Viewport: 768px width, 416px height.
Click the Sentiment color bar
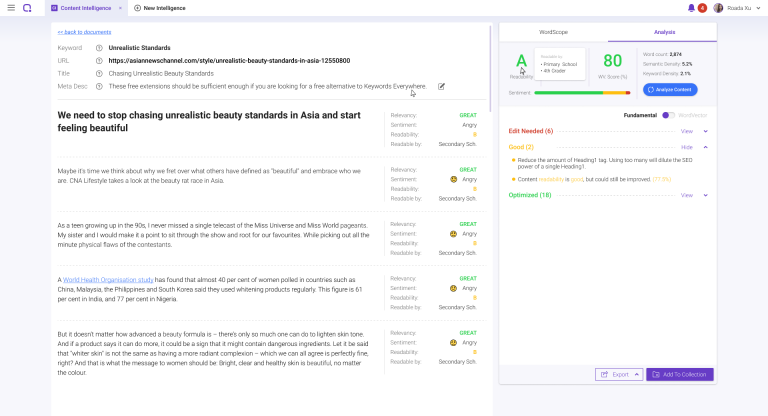tap(582, 93)
